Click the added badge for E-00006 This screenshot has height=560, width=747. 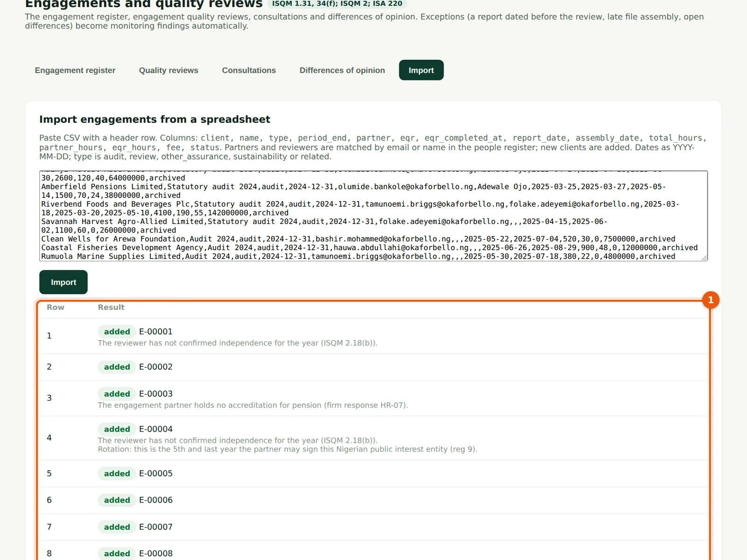(117, 500)
